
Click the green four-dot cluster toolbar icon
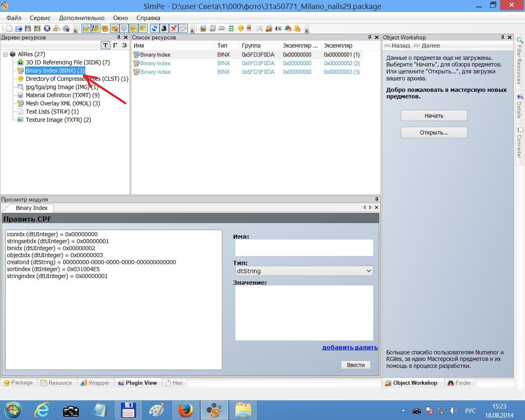coord(231,28)
